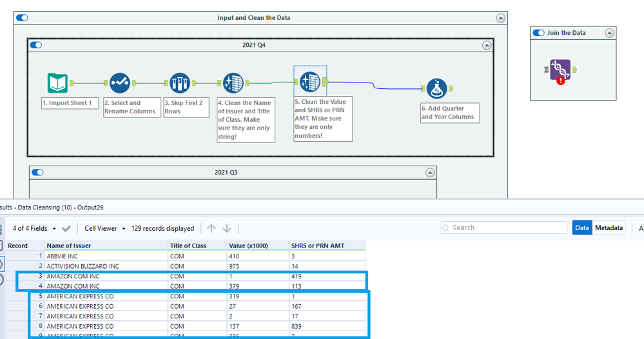Screen dimensions: 644x339
Task: Toggle the Input and Clean the Data container
Action: click(22, 17)
